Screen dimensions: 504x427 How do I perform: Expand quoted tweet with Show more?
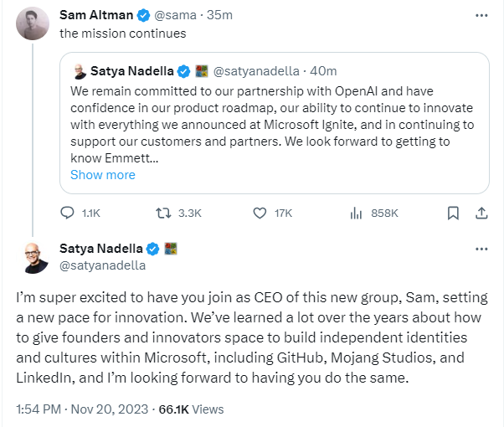[102, 175]
